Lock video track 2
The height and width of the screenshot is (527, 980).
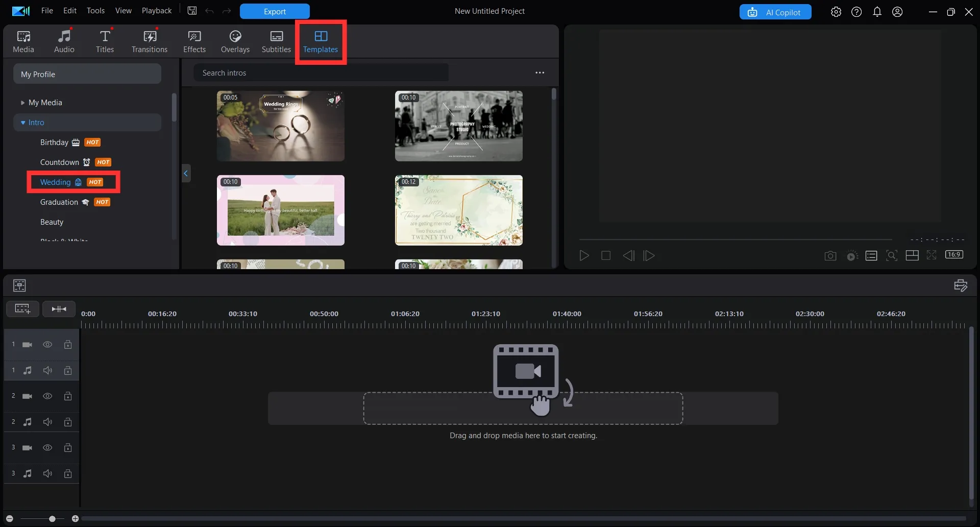(68, 396)
